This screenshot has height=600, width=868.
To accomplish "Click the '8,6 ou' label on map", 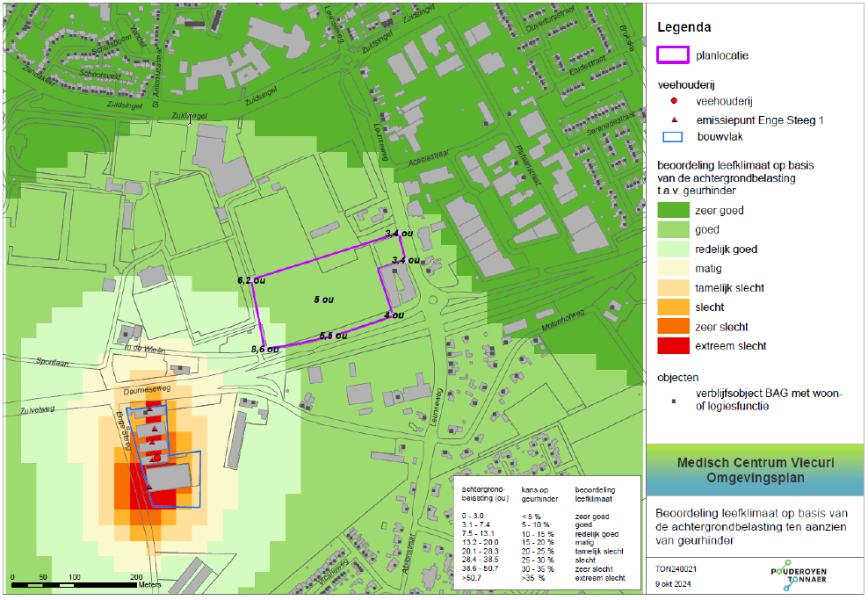I will click(264, 349).
